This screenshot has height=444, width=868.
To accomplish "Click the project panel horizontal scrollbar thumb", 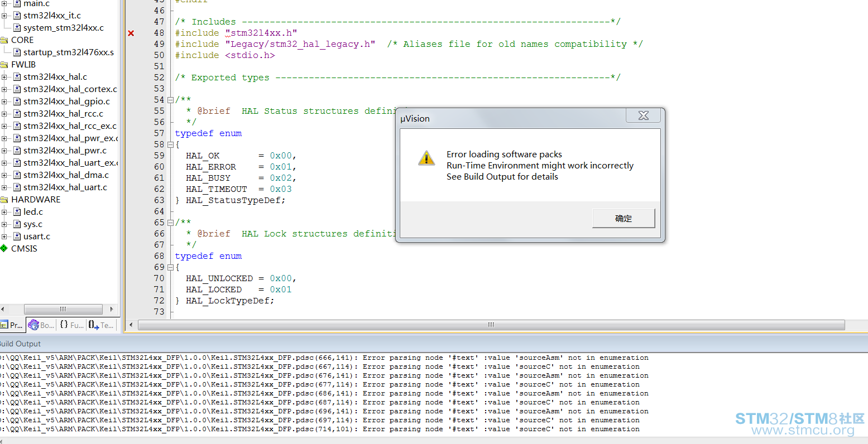I will coord(63,309).
